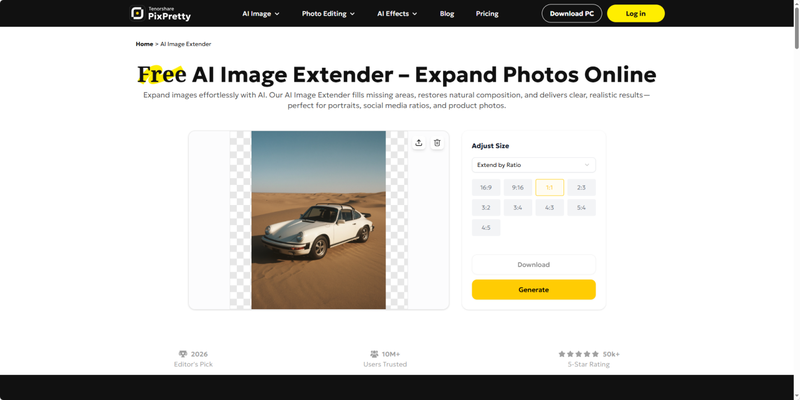Click the Editor's Pick trophy icon

183,354
